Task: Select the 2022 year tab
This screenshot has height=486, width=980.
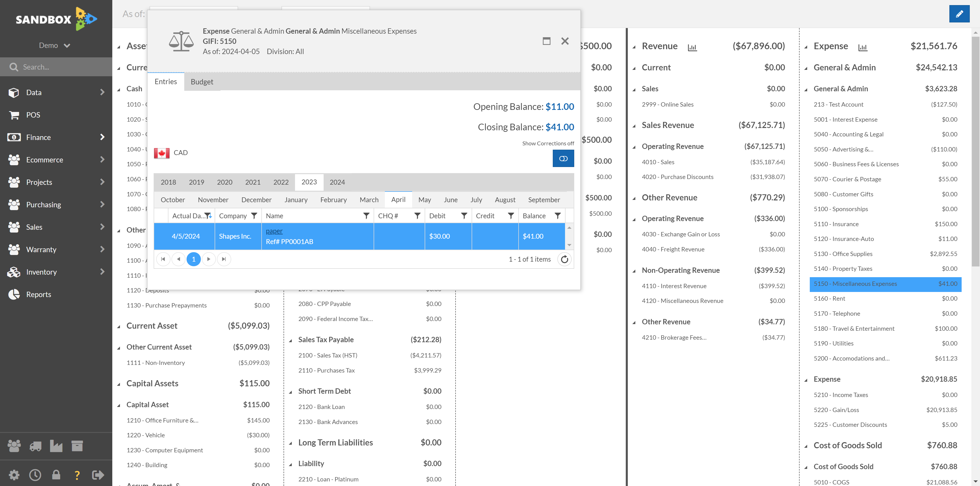Action: click(x=281, y=182)
